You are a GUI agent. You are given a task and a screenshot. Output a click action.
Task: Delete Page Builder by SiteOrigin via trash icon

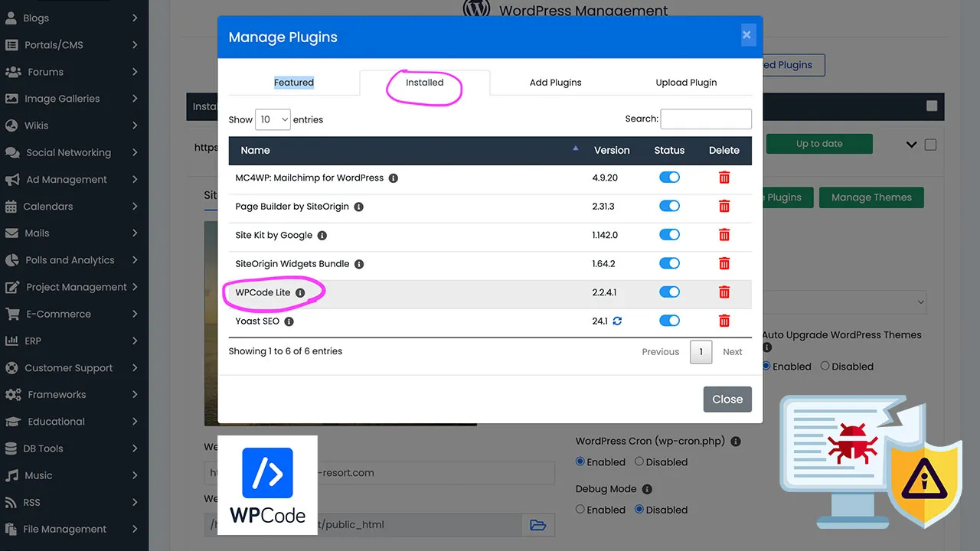pyautogui.click(x=724, y=206)
